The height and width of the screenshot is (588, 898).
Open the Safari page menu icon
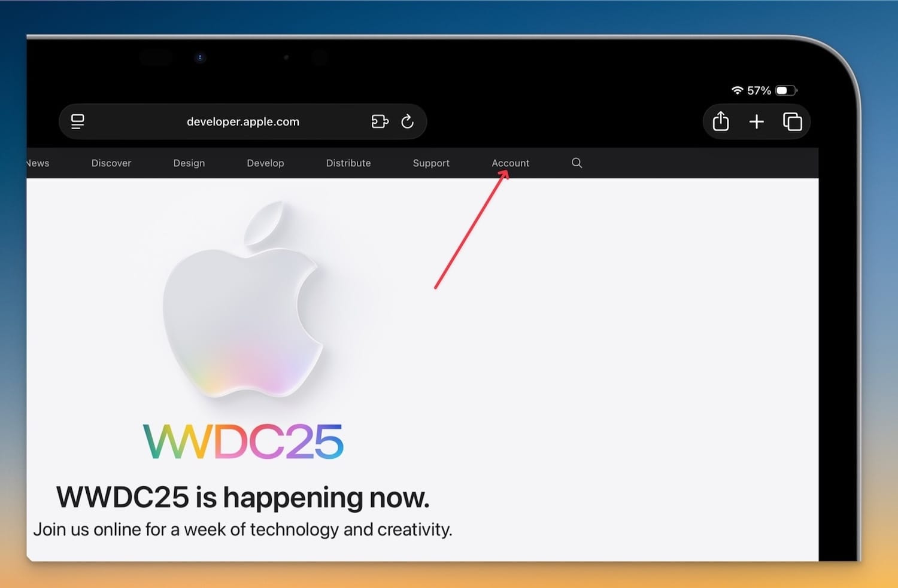[78, 121]
